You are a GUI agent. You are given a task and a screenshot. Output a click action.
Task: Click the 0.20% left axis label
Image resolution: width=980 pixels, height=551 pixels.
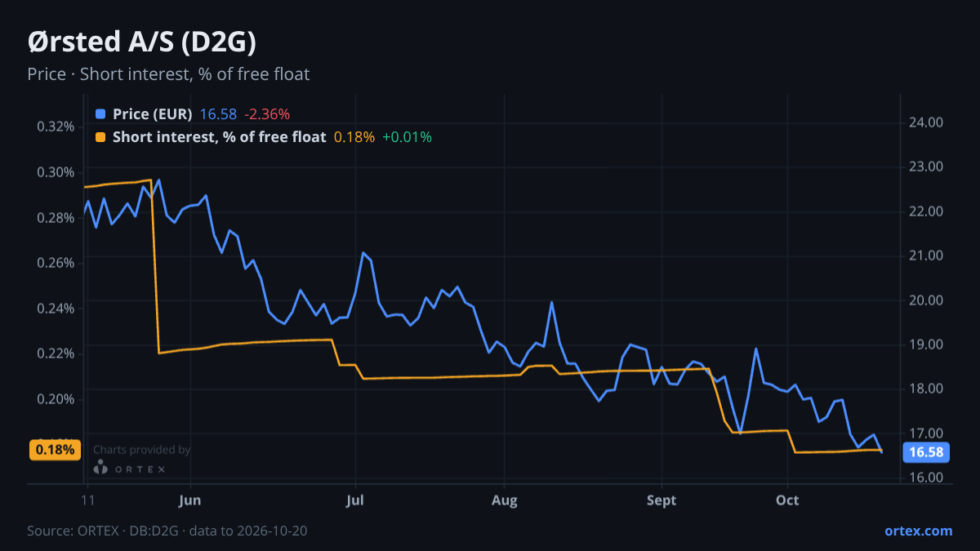point(56,399)
